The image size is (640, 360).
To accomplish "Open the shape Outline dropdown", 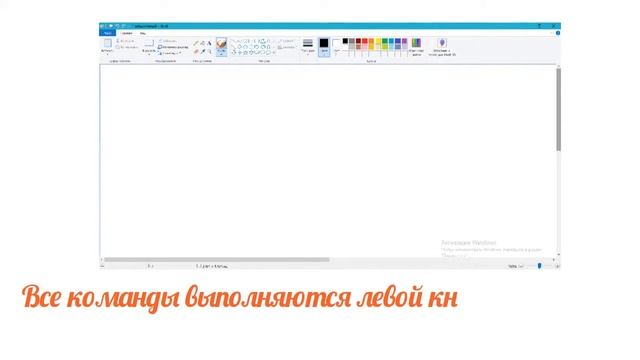I will (x=287, y=41).
